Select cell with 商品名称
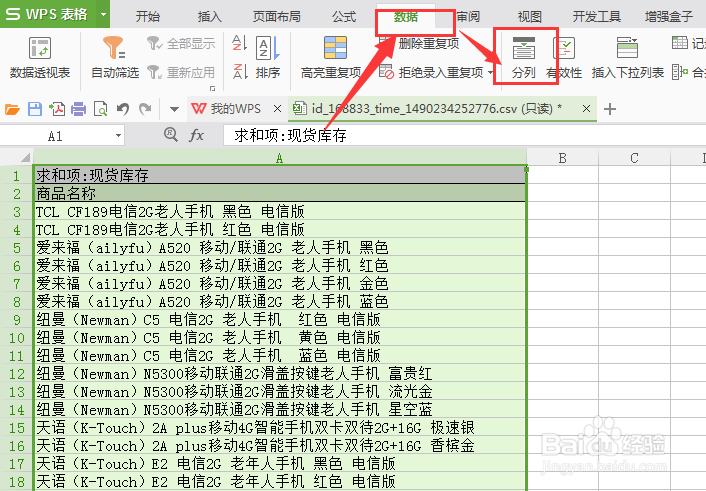The height and width of the screenshot is (491, 706). [x=280, y=193]
